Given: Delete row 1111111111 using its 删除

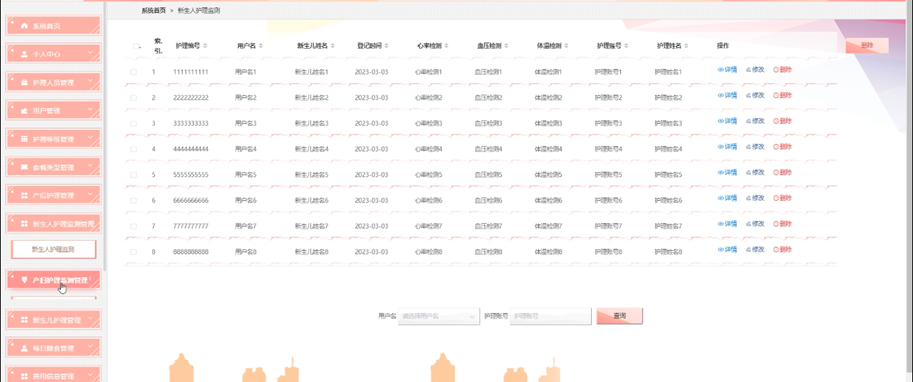Looking at the screenshot, I should tap(783, 70).
